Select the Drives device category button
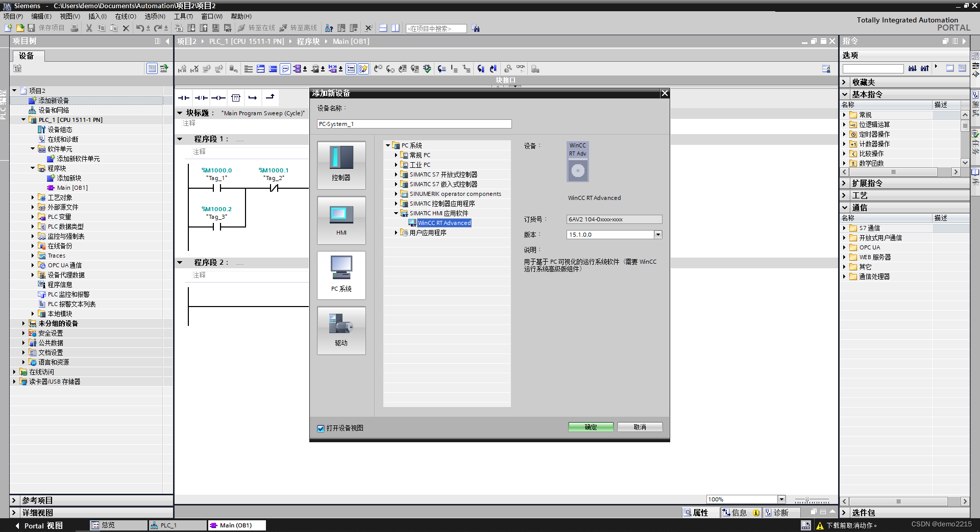This screenshot has width=980, height=532. (x=341, y=331)
